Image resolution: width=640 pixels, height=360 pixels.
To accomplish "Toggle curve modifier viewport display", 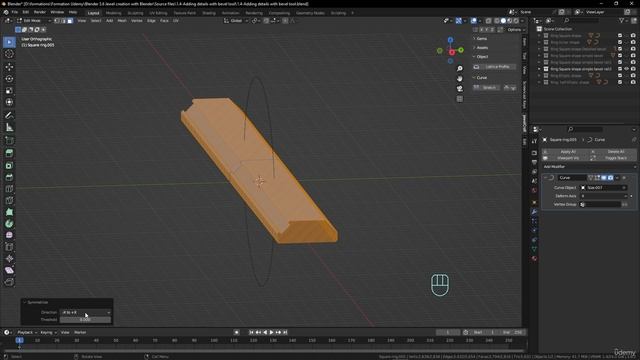I will click(604, 178).
